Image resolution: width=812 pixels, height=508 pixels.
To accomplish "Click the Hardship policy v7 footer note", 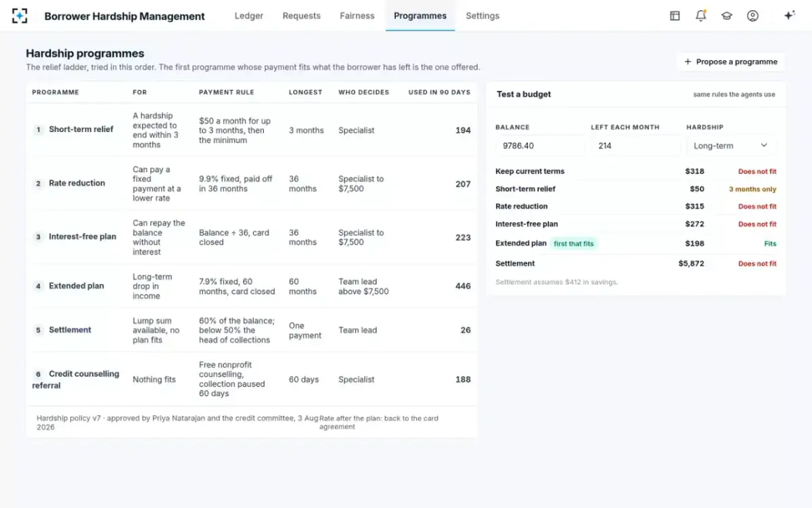I will point(177,423).
